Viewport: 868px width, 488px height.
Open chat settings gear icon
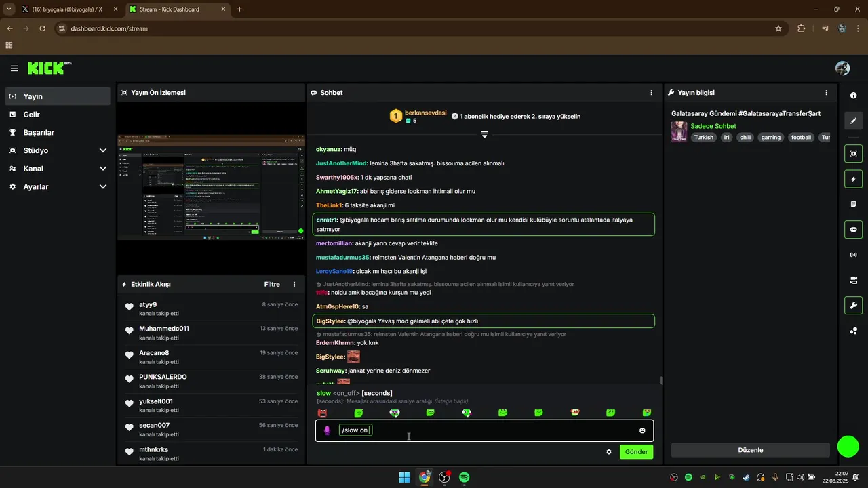pos(609,452)
